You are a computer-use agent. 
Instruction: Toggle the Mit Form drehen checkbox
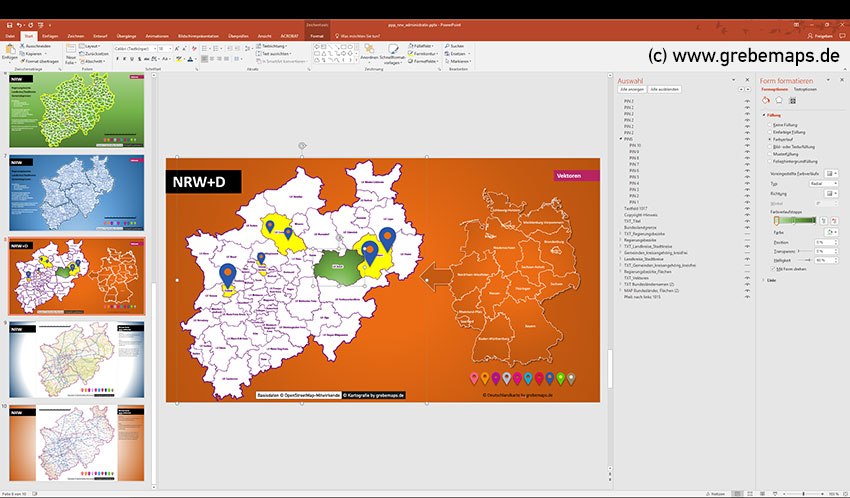[771, 271]
